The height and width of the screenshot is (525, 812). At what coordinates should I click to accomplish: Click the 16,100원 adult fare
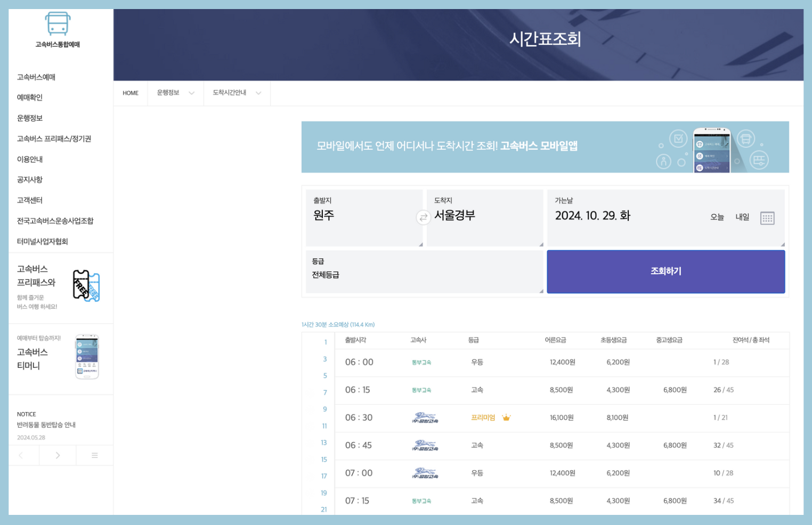pyautogui.click(x=562, y=417)
